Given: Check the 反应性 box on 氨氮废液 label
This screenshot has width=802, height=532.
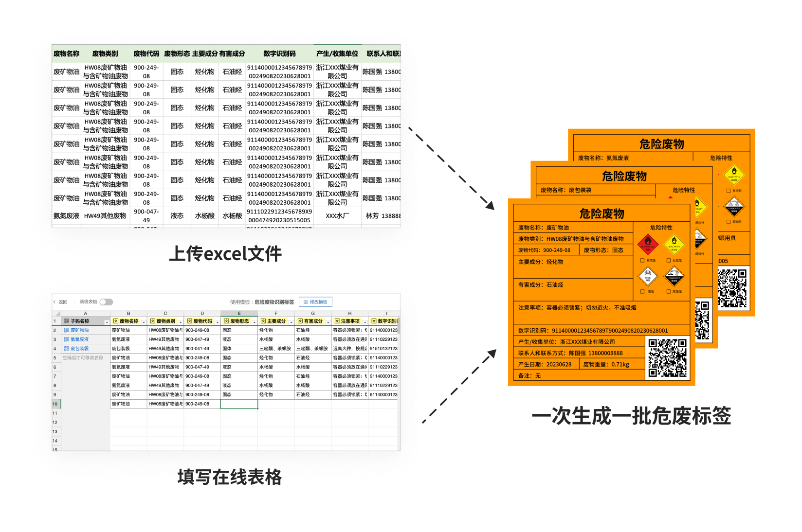Looking at the screenshot, I should point(729,191).
